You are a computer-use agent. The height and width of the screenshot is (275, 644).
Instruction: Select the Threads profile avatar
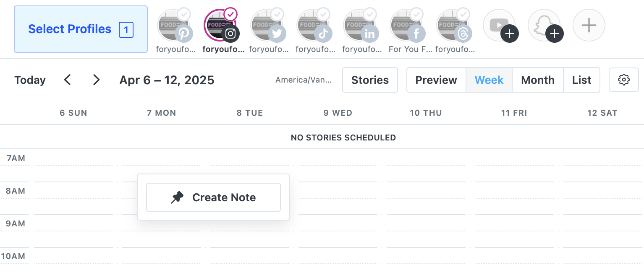pos(453,26)
